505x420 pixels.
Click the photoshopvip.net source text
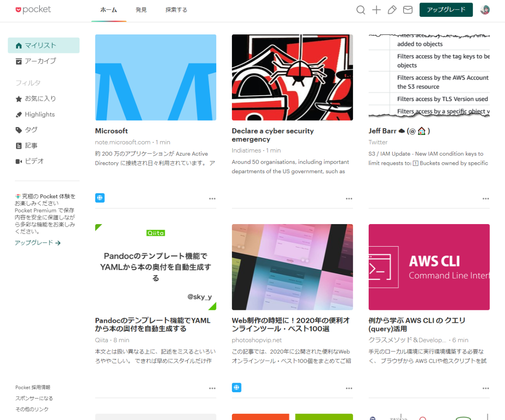point(257,340)
